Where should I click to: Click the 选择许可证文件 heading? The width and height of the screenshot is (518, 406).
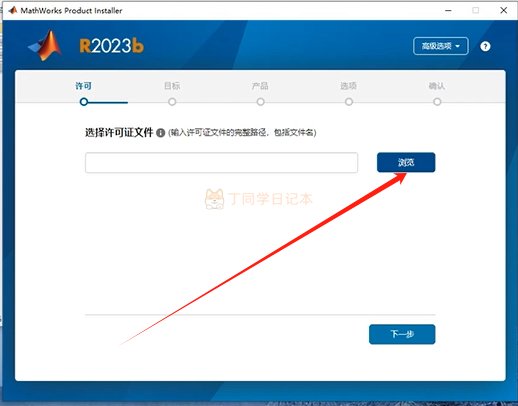(119, 133)
